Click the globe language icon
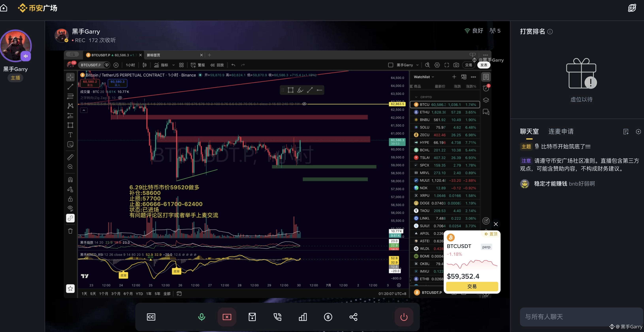The image size is (644, 332). [632, 8]
